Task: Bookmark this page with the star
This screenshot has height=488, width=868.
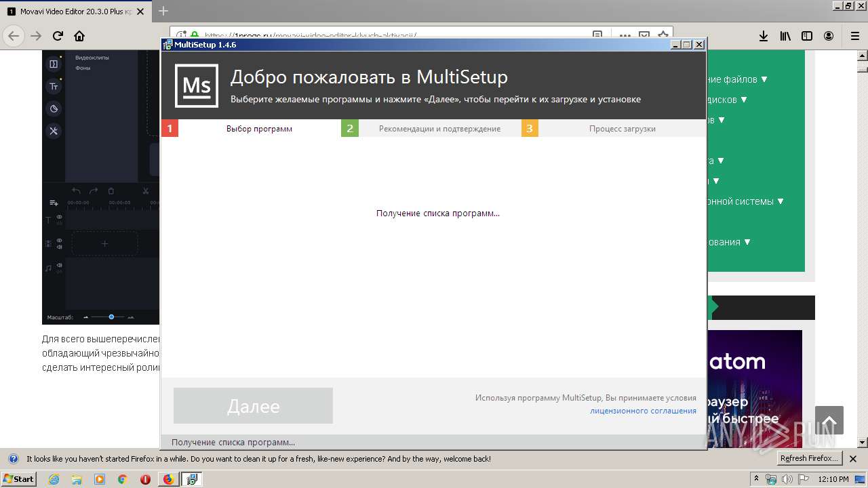Action: pos(663,36)
